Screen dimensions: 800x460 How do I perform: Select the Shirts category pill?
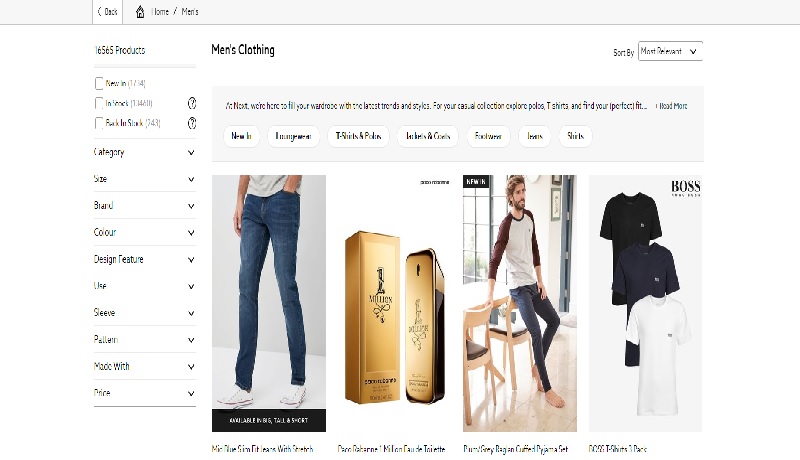pyautogui.click(x=576, y=136)
